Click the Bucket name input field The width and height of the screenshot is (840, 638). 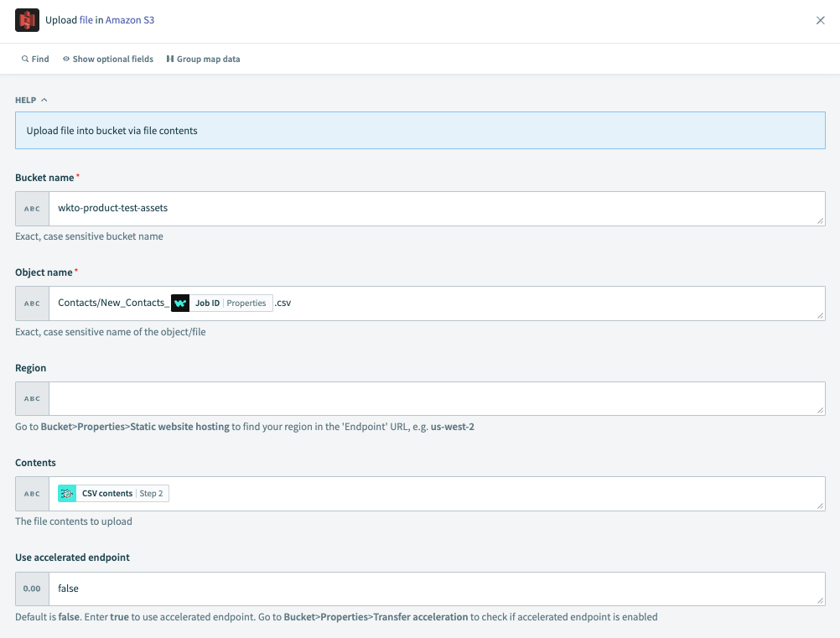(x=436, y=209)
